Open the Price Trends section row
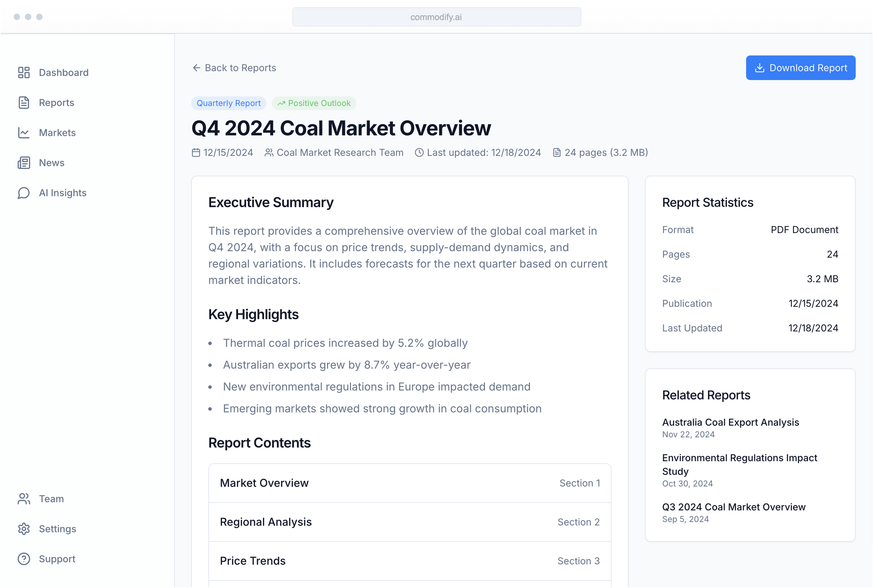873x588 pixels. (410, 561)
